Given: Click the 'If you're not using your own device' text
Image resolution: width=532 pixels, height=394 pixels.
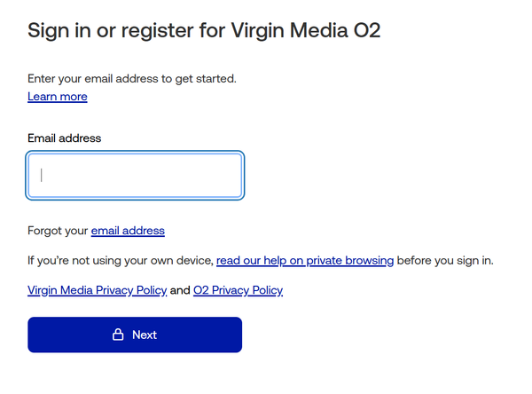Looking at the screenshot, I should 121,261.
